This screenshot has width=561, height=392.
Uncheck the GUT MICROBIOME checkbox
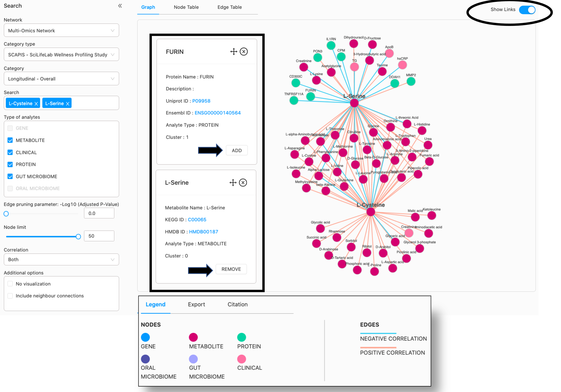pos(10,176)
